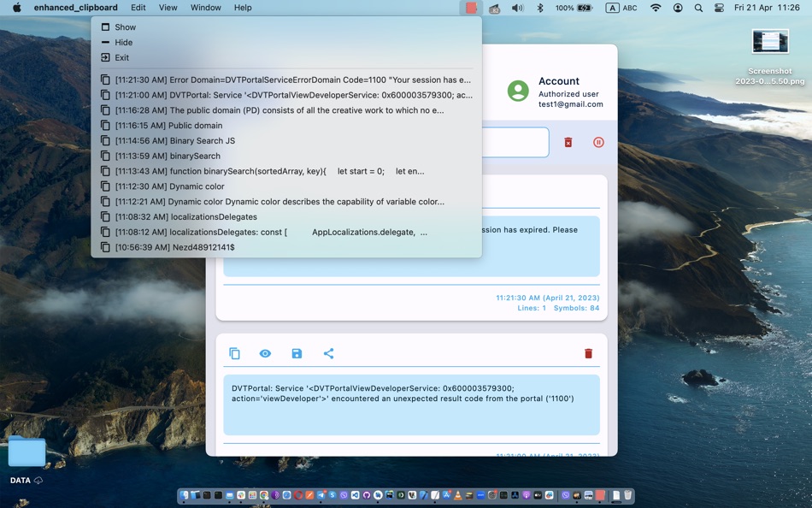Select the 11:14:56 AM Binary Search JS entry
This screenshot has height=508, width=812.
286,140
